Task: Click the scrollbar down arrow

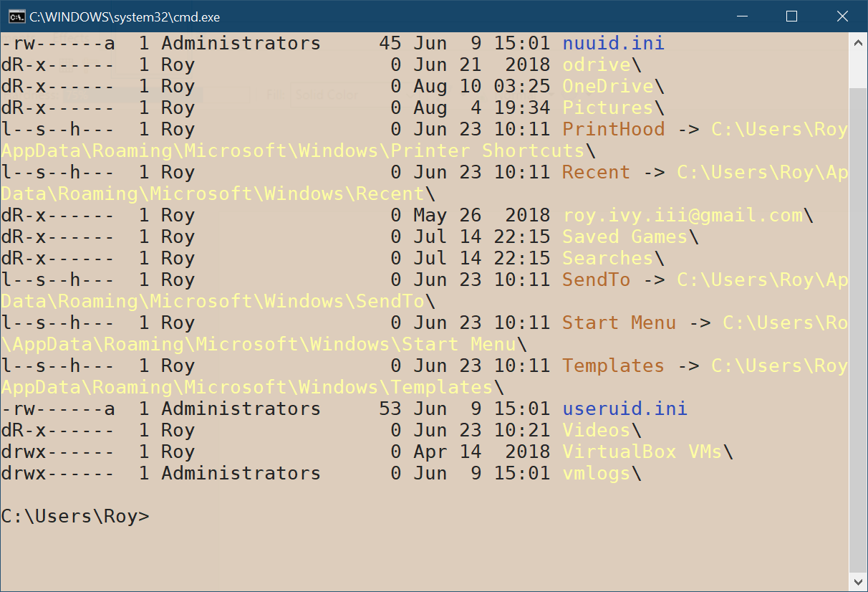Action: [859, 582]
